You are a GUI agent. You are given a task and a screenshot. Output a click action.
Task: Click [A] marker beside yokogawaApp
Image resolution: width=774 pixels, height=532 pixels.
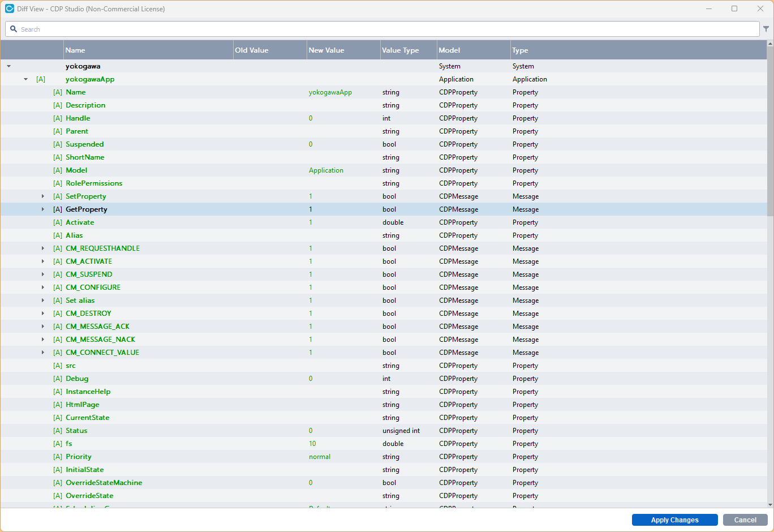[x=41, y=79]
